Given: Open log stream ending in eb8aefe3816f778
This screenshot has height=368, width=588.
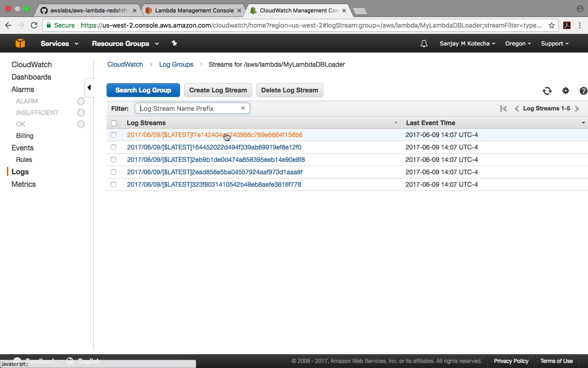Looking at the screenshot, I should (214, 184).
